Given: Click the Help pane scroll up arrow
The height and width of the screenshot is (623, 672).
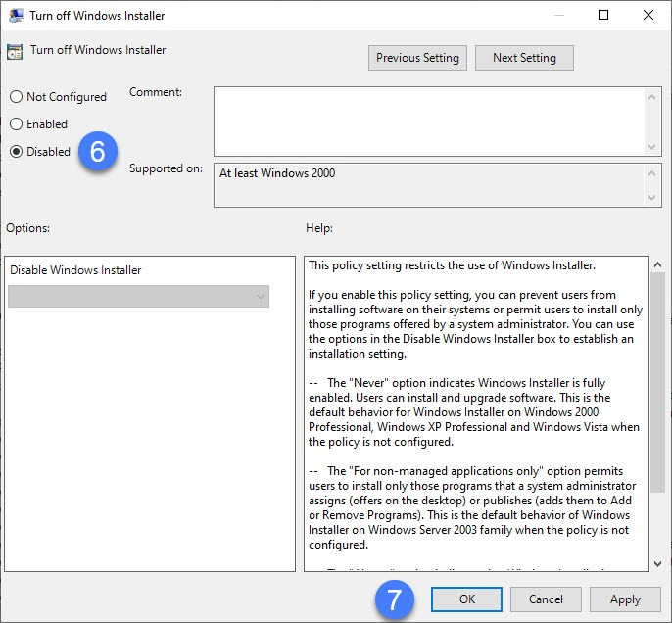Looking at the screenshot, I should point(657,265).
